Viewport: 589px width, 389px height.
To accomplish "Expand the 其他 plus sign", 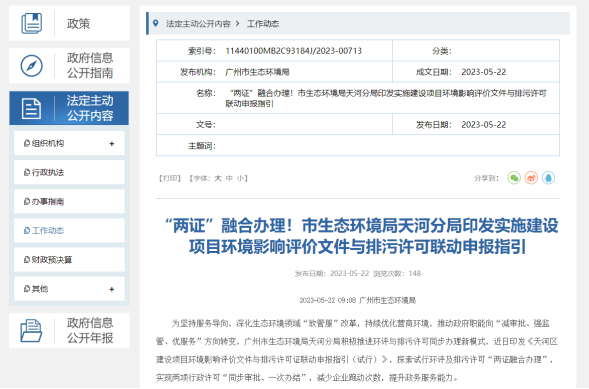I will click(x=112, y=289).
